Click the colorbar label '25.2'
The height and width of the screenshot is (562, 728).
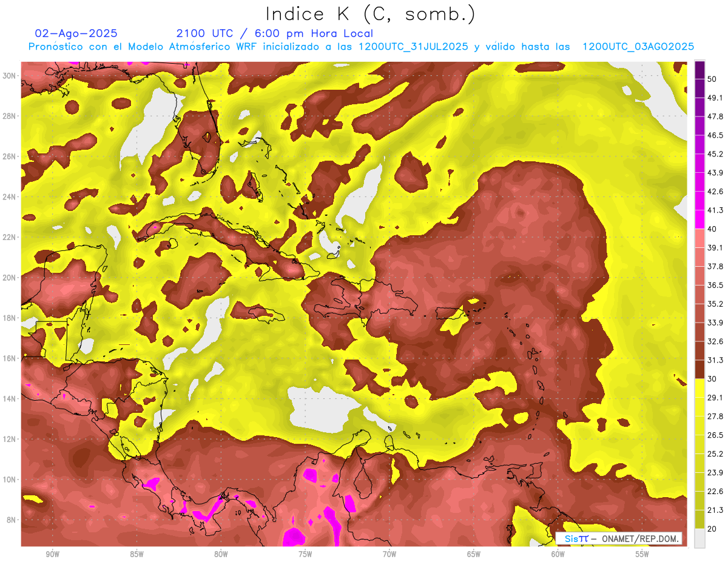715,454
